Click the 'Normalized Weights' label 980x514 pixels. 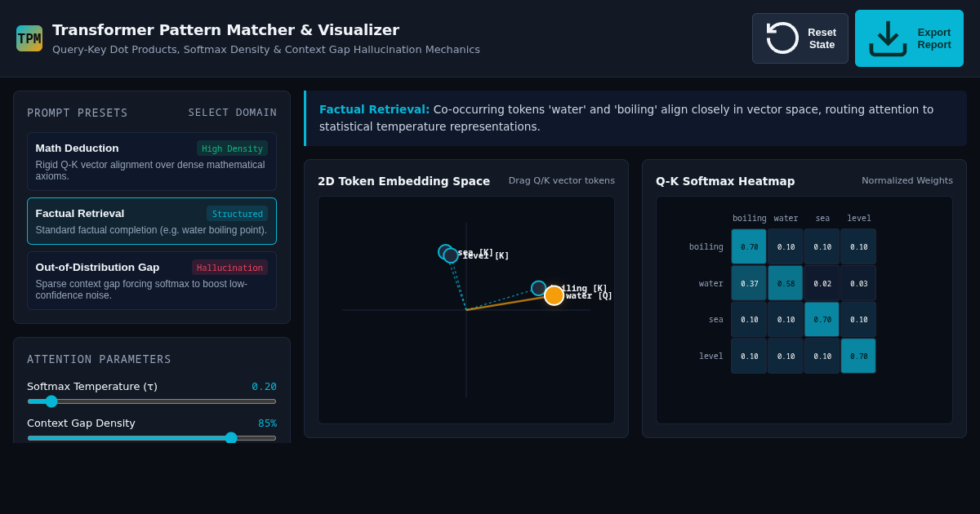[907, 181]
